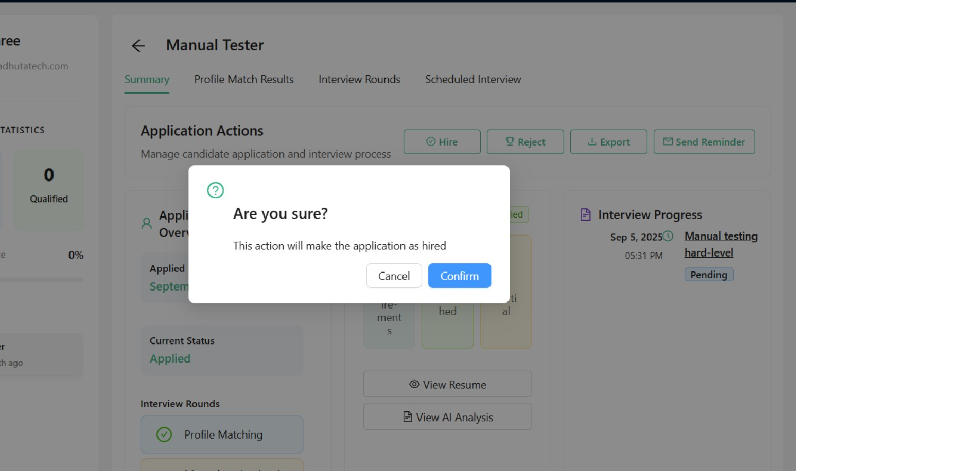Export the candidate application
Viewport: 980px width, 471px height.
click(x=608, y=142)
